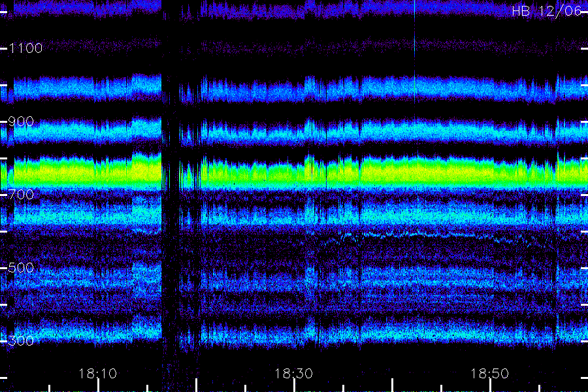Click the 700 frequency axis label

point(21,194)
